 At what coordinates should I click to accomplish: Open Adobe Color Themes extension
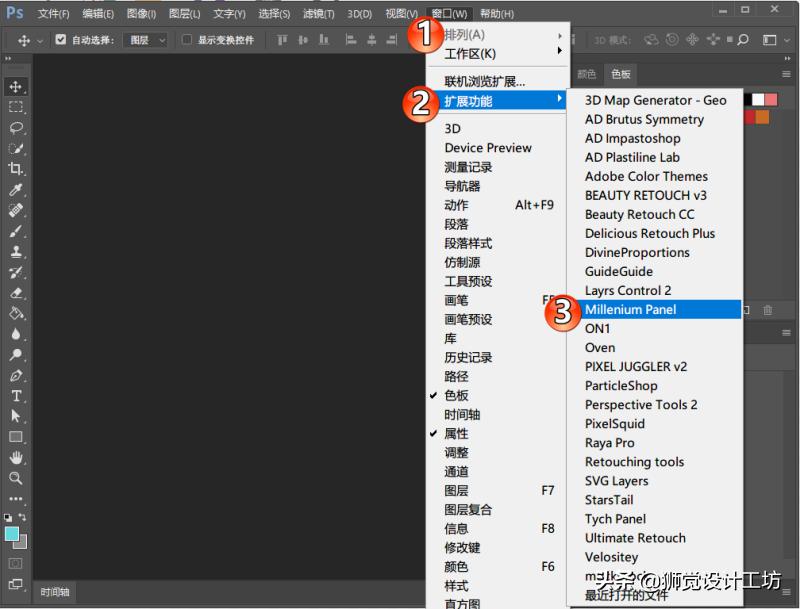pos(646,176)
